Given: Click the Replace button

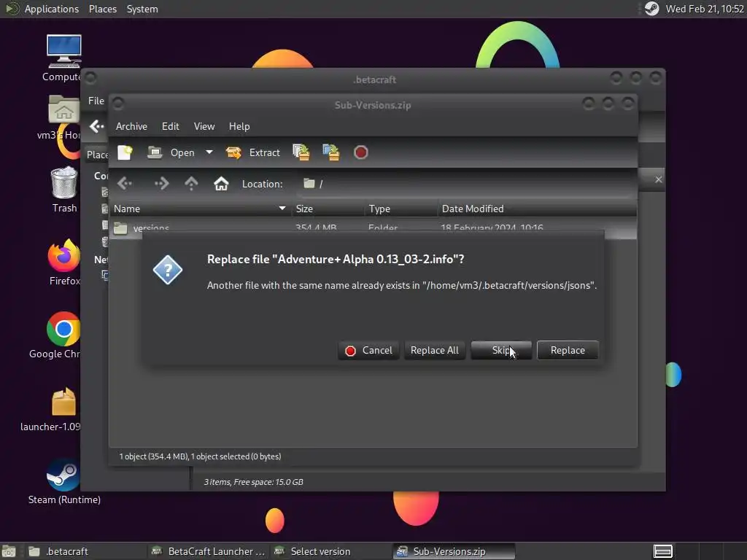Looking at the screenshot, I should (568, 351).
